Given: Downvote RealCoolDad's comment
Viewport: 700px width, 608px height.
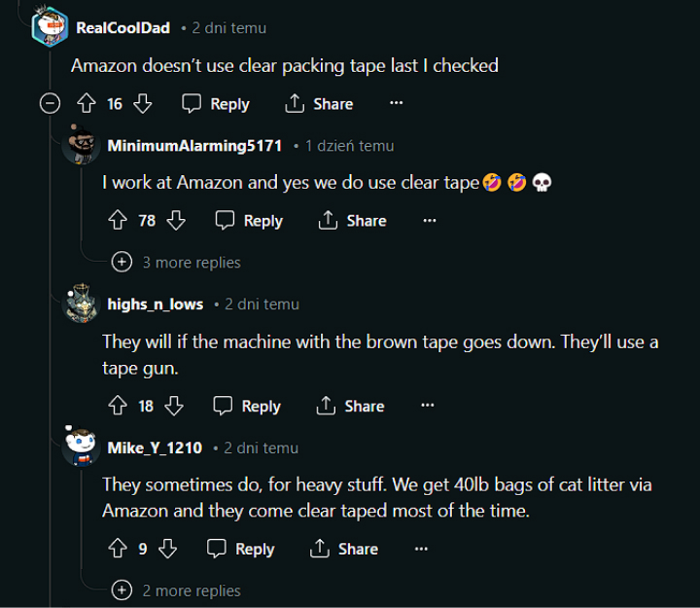Looking at the screenshot, I should [x=142, y=104].
